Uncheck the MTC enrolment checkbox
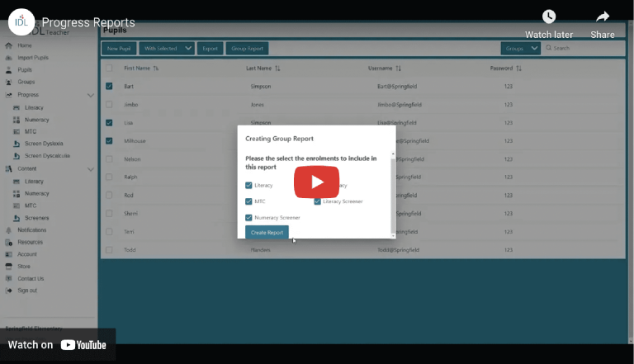This screenshot has height=364, width=634. point(248,201)
